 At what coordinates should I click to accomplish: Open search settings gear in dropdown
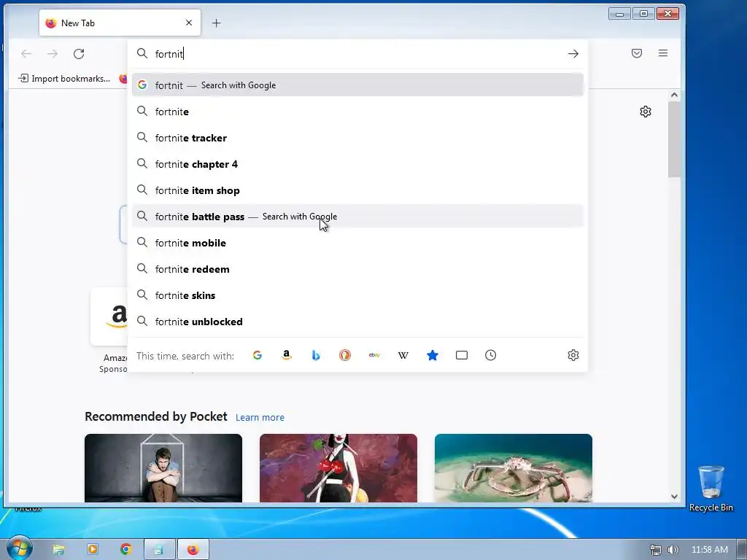(x=573, y=355)
